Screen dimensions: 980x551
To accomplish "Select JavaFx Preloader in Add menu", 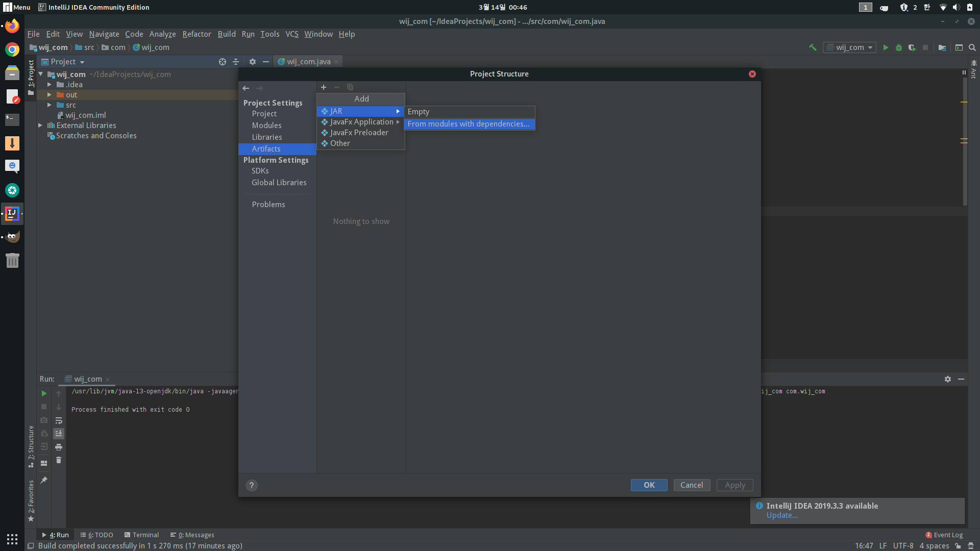I will point(361,133).
